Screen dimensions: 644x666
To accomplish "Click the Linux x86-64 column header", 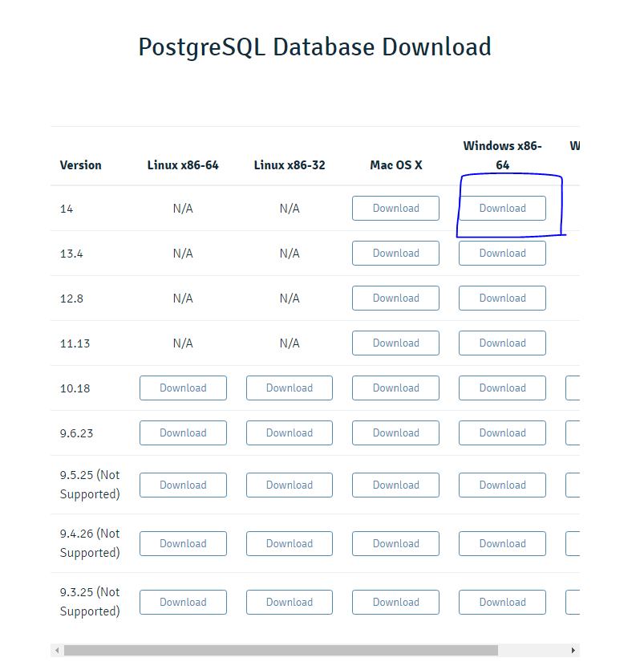I will (183, 164).
